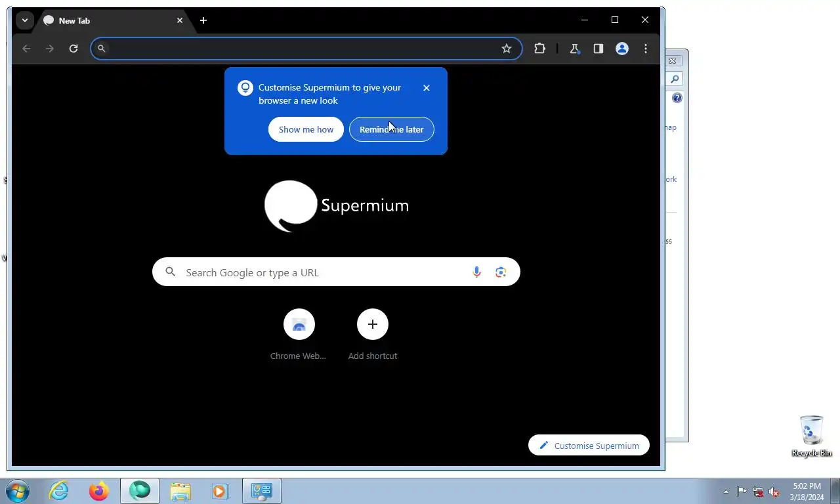Open the Extensions puzzle icon
Image resolution: width=840 pixels, height=504 pixels.
(x=539, y=49)
